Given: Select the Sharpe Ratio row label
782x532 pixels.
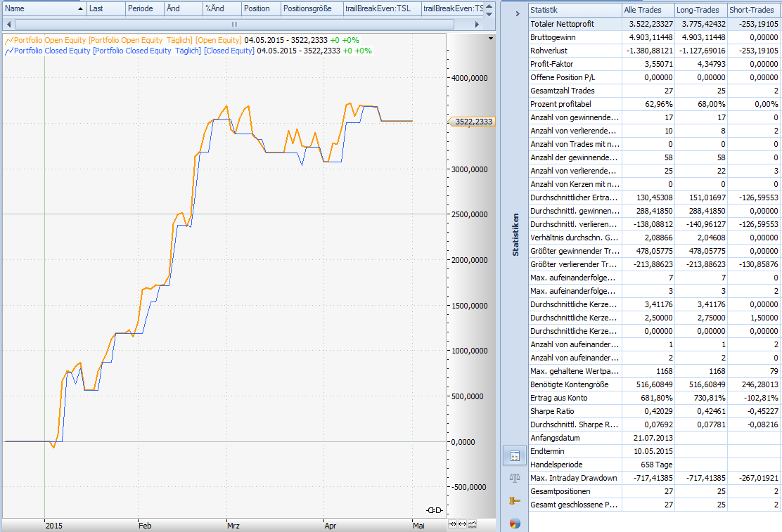Looking at the screenshot, I should point(552,411).
